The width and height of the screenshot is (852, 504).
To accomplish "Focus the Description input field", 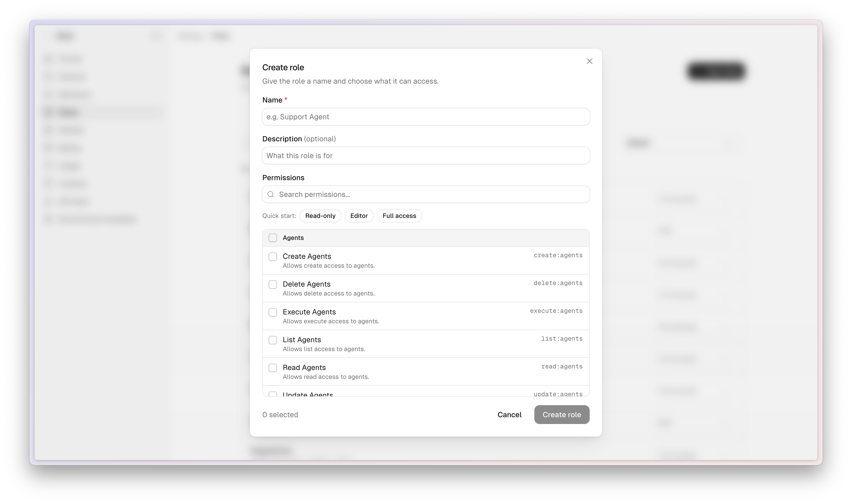I will coord(426,156).
